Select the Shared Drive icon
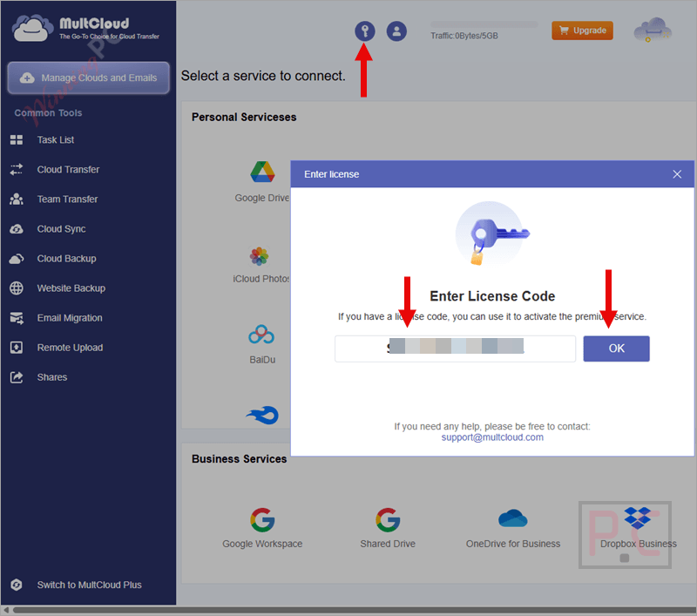697x616 pixels. point(388,520)
